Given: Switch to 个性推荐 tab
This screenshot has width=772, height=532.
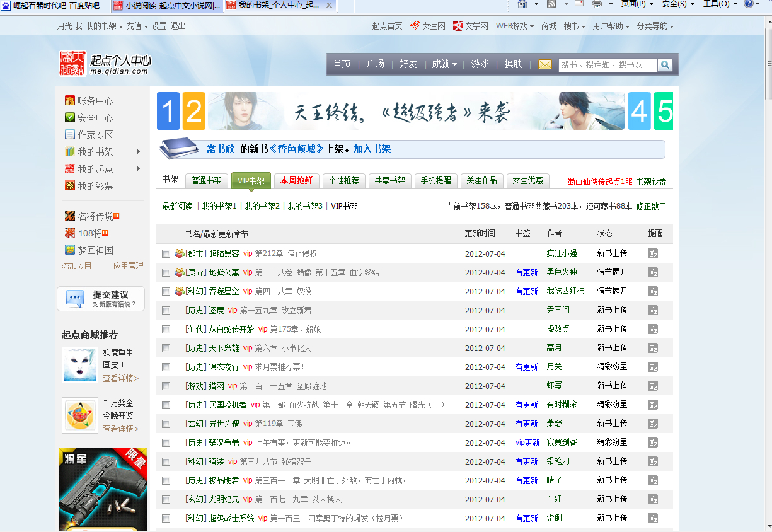Looking at the screenshot, I should pos(343,180).
